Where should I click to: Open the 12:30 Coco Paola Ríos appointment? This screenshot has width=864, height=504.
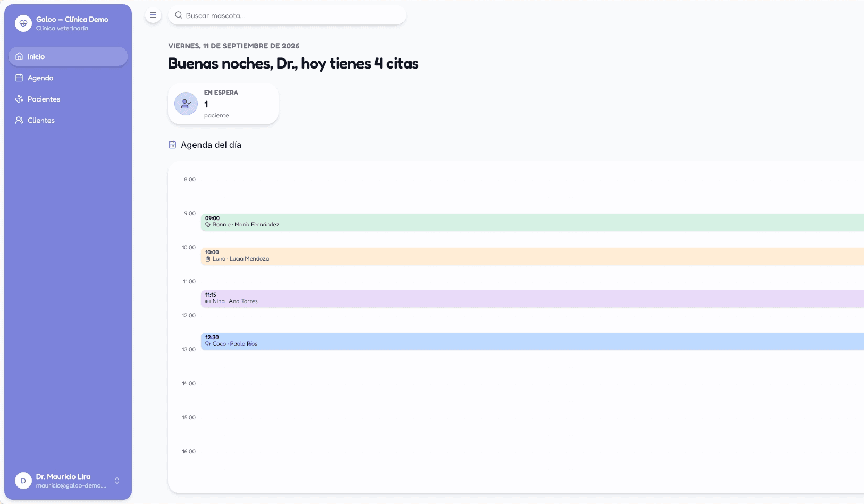532,341
